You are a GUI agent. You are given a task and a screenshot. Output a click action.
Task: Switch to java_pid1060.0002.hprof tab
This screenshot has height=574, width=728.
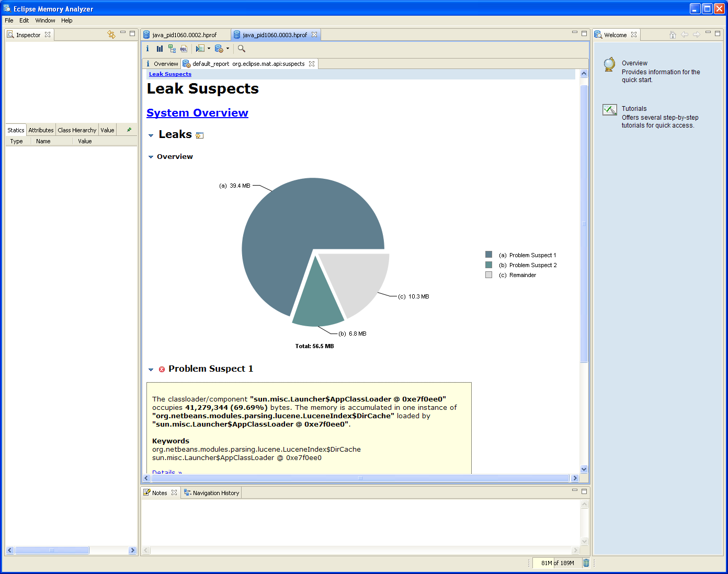click(x=186, y=35)
